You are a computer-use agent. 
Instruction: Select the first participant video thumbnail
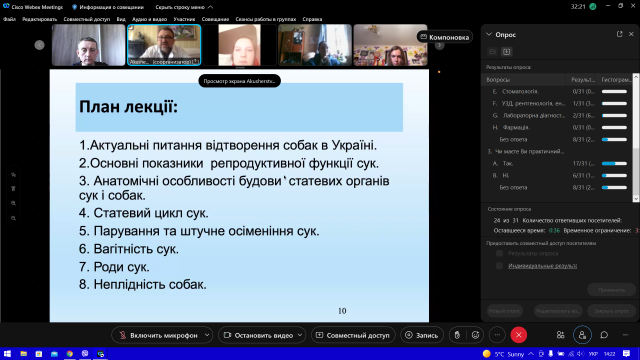pyautogui.click(x=89, y=45)
